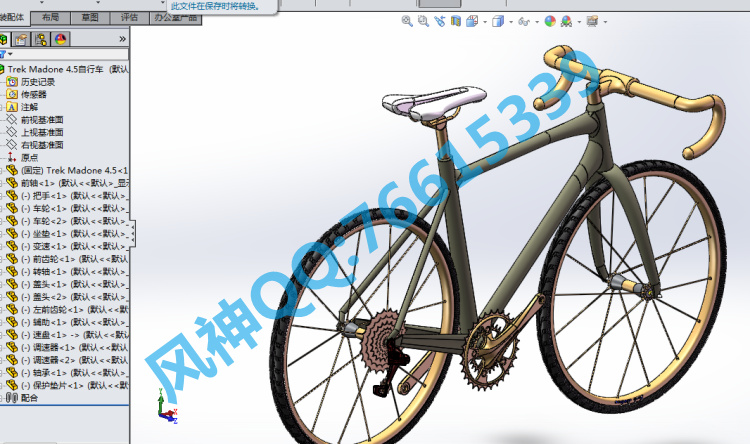Click the 注解 annotation A icon
This screenshot has width=750, height=444.
(12, 107)
